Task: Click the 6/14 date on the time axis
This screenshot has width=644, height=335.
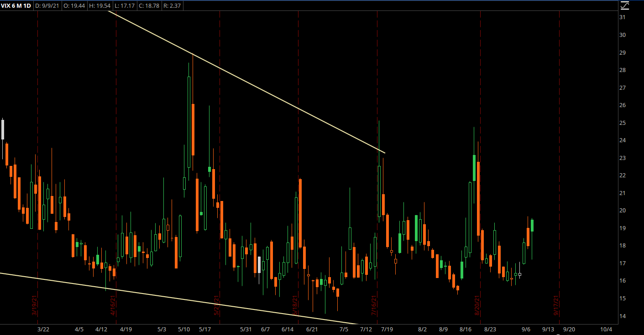Action: point(288,329)
